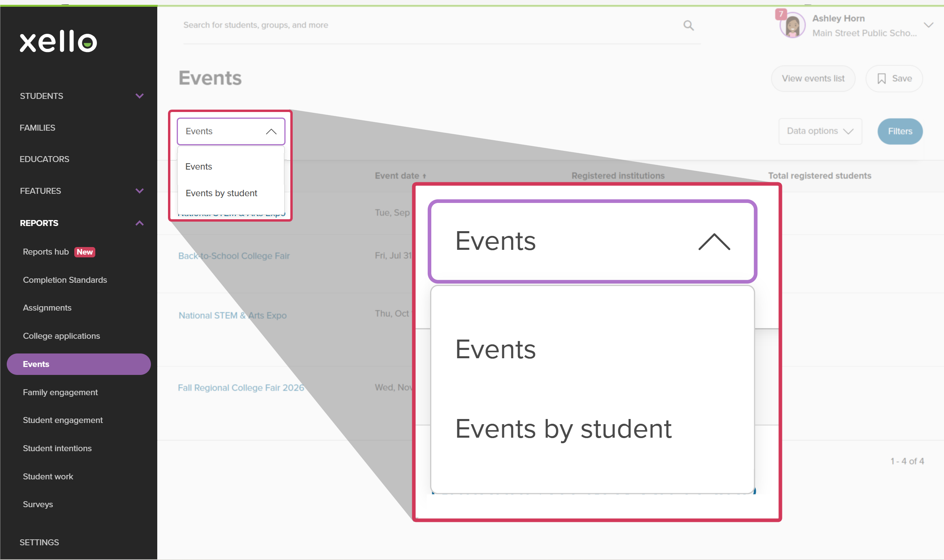Viewport: 944px width, 560px height.
Task: Expand the account menu chevron
Action: click(x=928, y=25)
